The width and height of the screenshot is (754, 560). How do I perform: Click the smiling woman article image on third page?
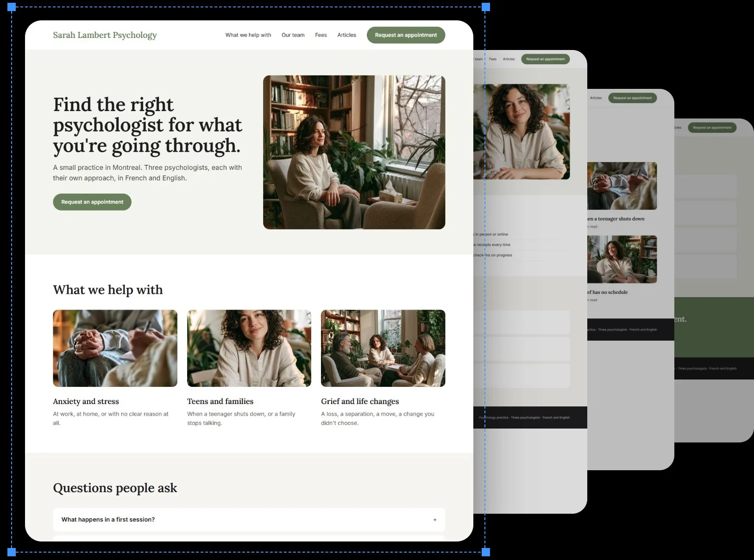pyautogui.click(x=622, y=259)
